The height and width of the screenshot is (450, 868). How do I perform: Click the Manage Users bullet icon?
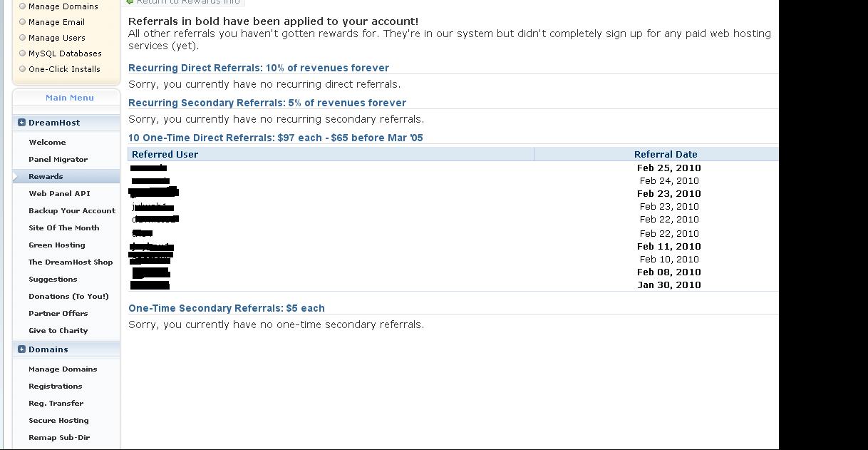pos(22,38)
